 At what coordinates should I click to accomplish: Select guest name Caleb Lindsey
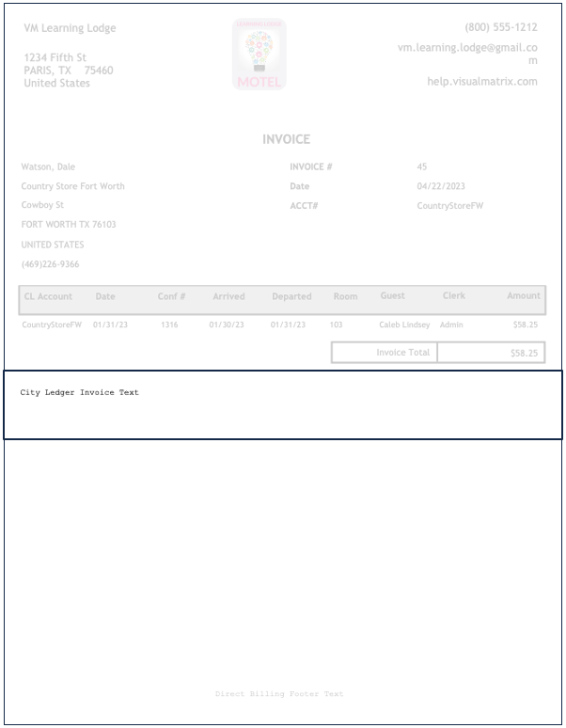[404, 324]
